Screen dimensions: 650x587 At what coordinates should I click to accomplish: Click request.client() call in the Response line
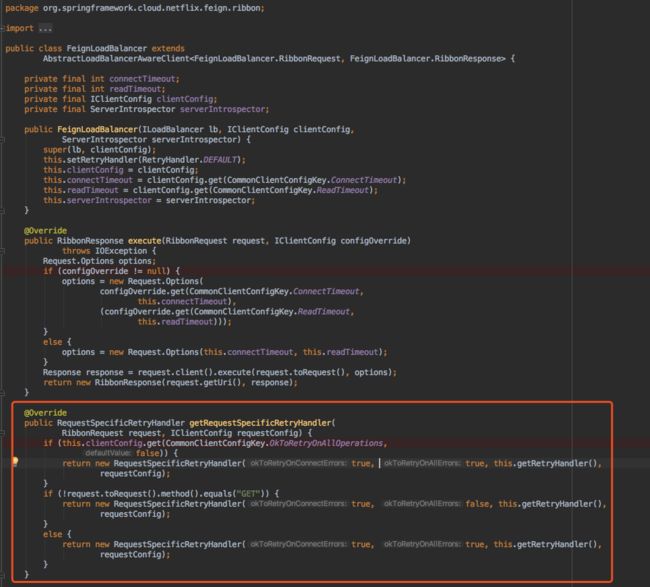click(175, 372)
